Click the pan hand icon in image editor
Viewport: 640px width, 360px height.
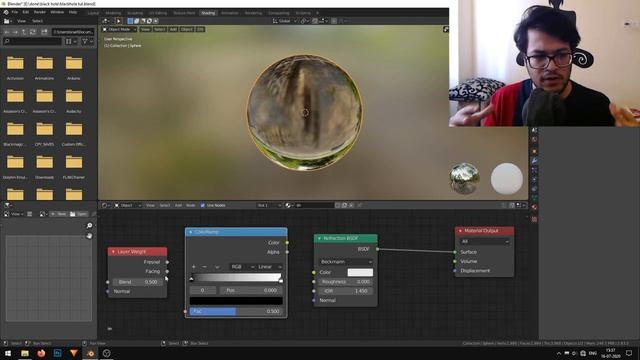[89, 236]
